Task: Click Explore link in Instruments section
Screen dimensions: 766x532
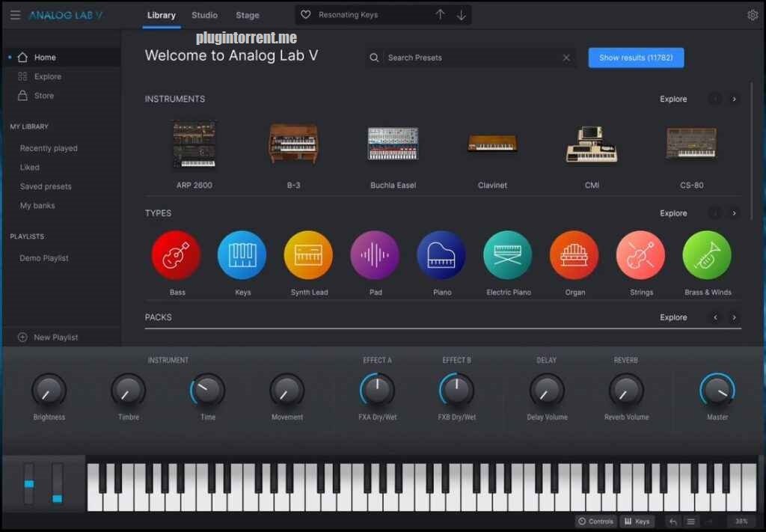Action: 673,99
